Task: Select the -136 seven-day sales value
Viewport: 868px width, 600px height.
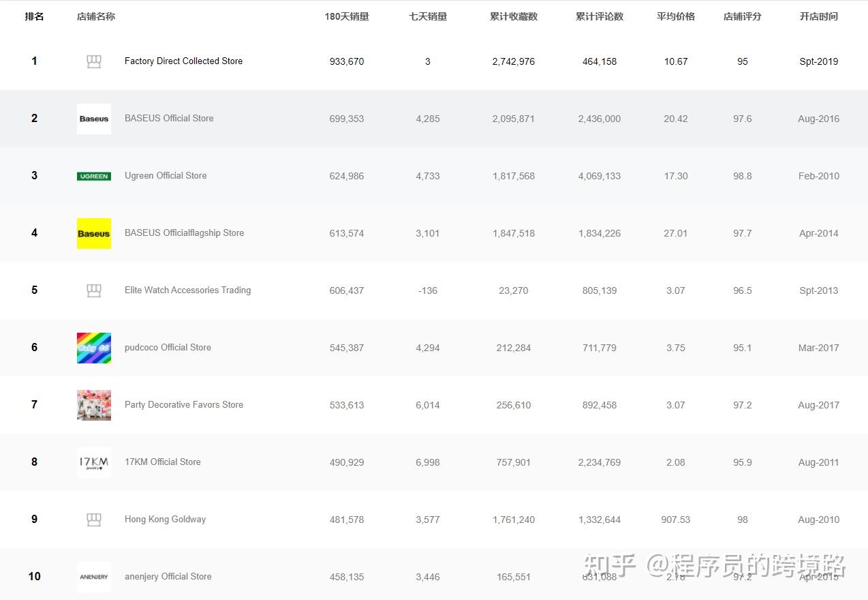Action: (x=428, y=290)
